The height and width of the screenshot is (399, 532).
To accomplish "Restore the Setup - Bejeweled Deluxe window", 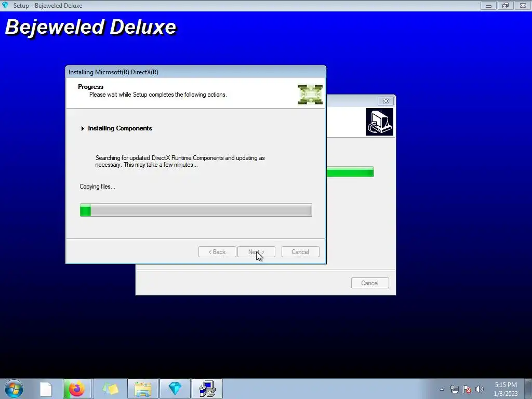I will click(x=506, y=5).
